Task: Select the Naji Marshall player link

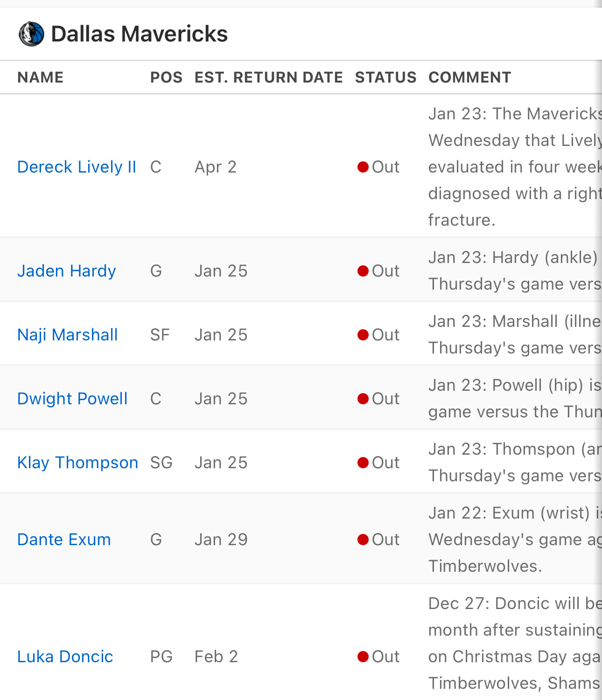Action: coord(67,335)
